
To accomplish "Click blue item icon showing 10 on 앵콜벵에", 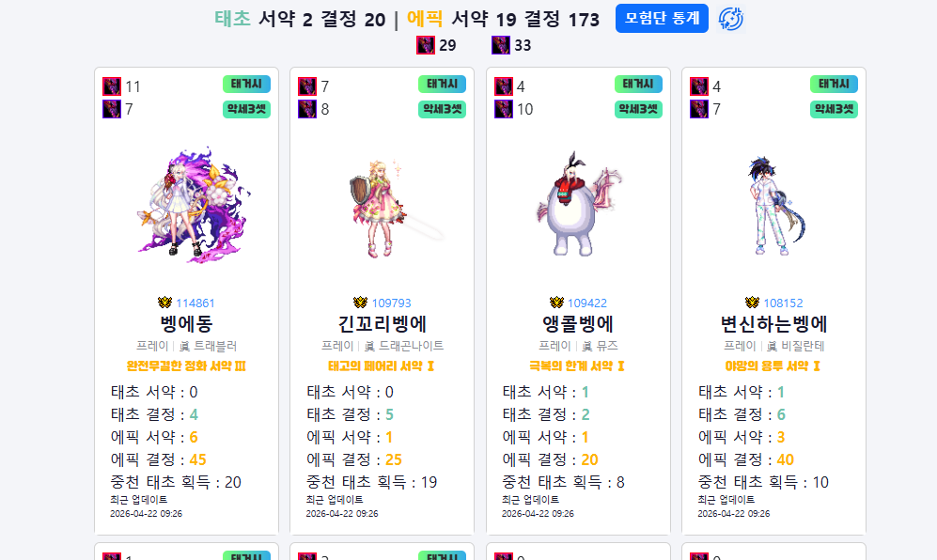I will (x=504, y=109).
